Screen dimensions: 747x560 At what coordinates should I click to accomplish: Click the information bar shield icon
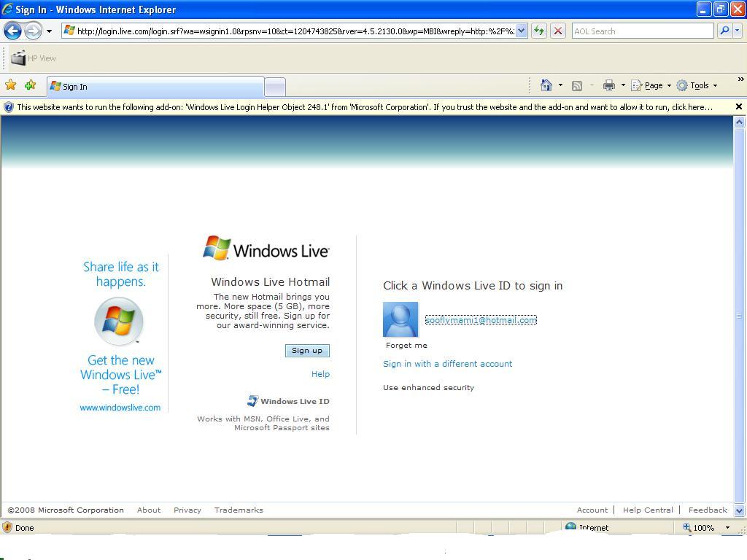tap(9, 107)
